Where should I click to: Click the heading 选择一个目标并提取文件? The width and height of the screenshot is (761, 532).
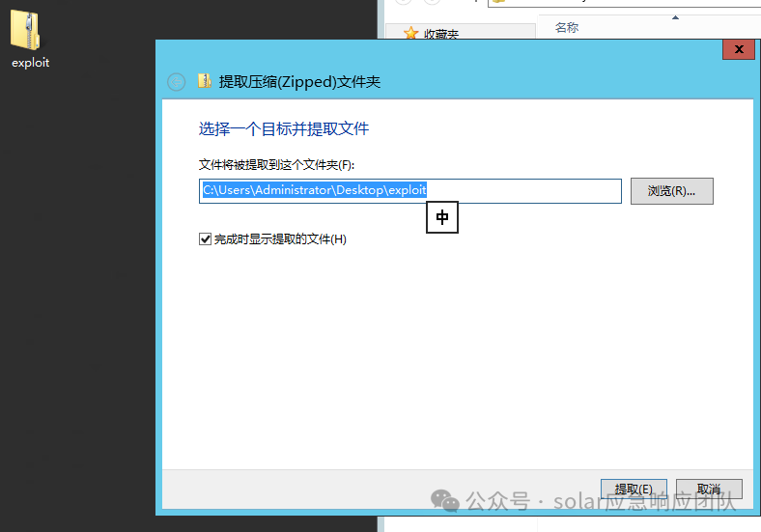coord(283,128)
